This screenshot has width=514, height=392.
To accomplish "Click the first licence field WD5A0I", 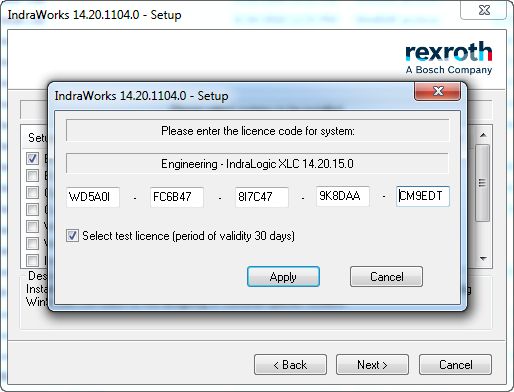I will coord(93,197).
